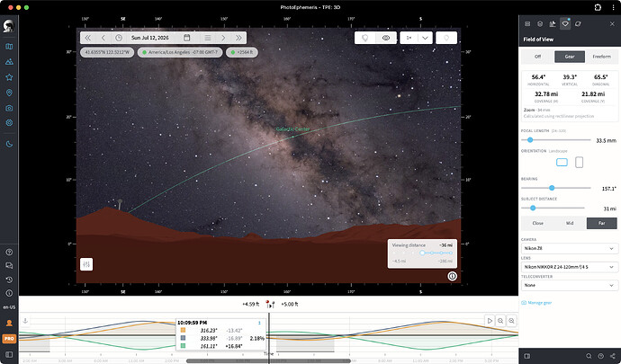This screenshot has width=621, height=364.
Task: Open the map view from sidebar
Action: (x=9, y=47)
